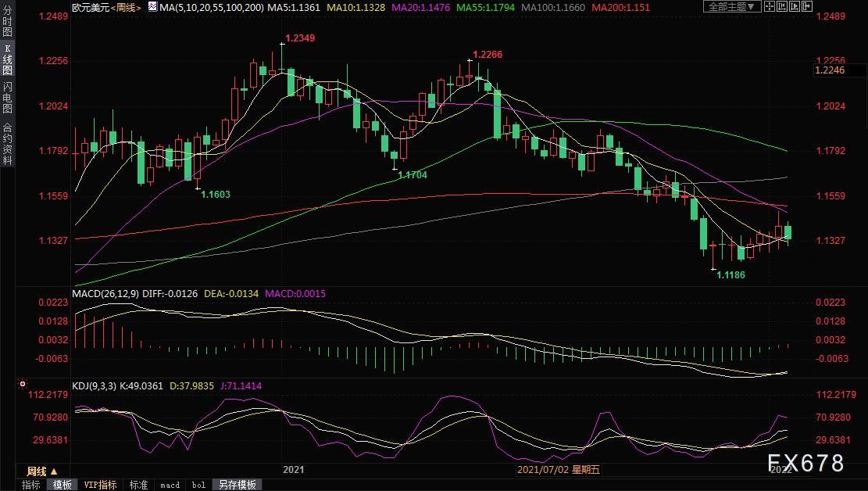868x491 pixels.
Task: Open the 周线 period selector
Action: coord(42,471)
